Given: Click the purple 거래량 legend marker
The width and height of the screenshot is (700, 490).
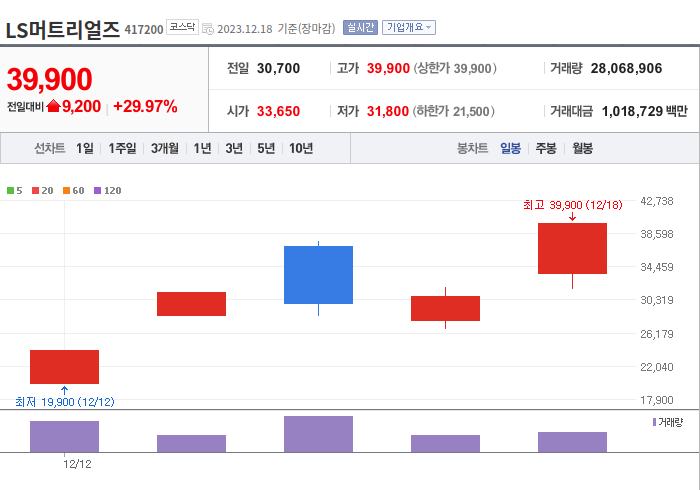Looking at the screenshot, I should (654, 422).
